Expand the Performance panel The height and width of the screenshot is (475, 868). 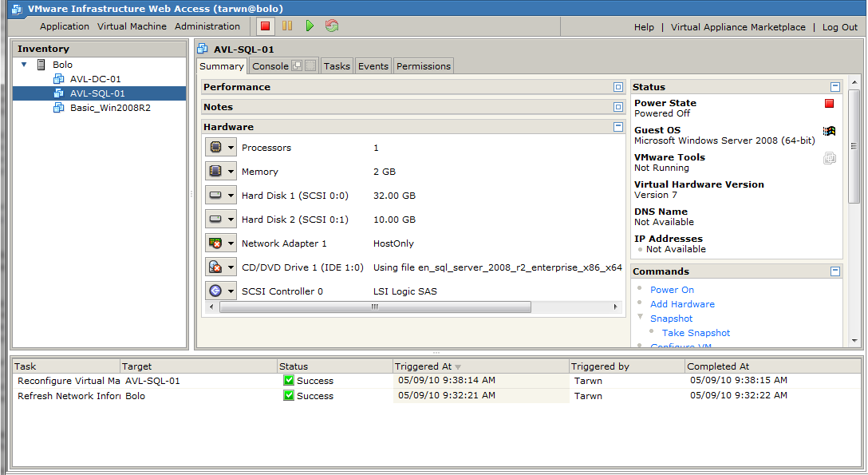coord(618,87)
